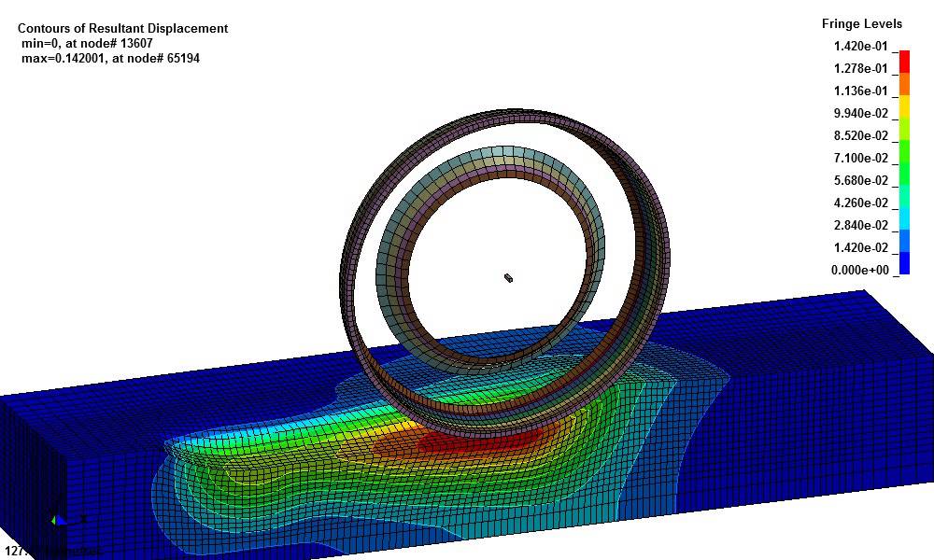Select the 'max=0.142001, at node# 65194' line
Viewport: 934px width, 560px height.
(110, 58)
